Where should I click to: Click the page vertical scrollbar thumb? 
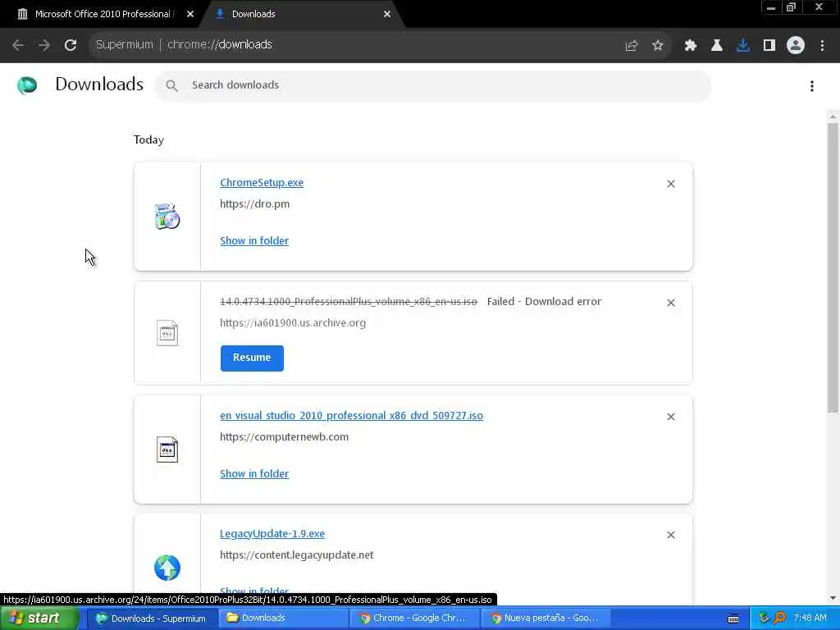click(x=833, y=268)
